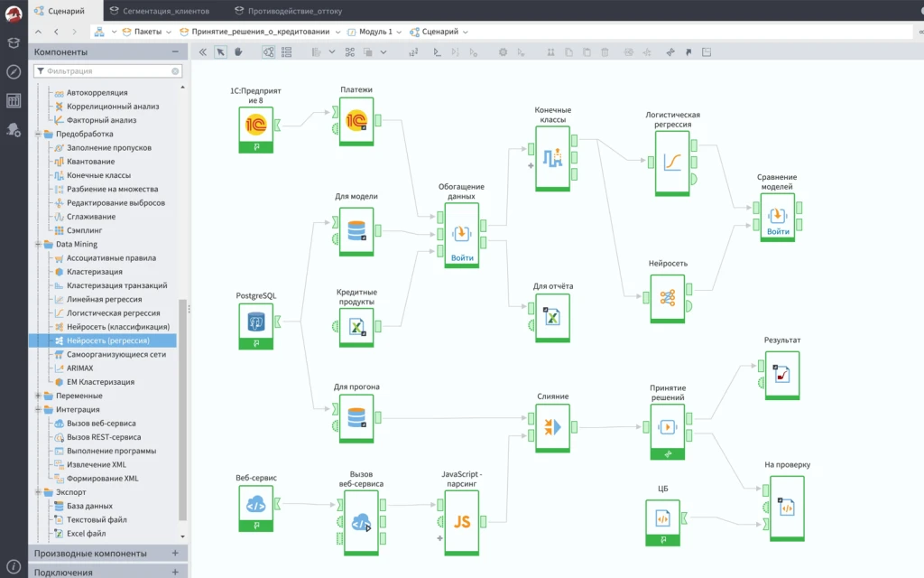924x578 pixels.
Task: Select the Конечные классы node
Action: (x=552, y=158)
